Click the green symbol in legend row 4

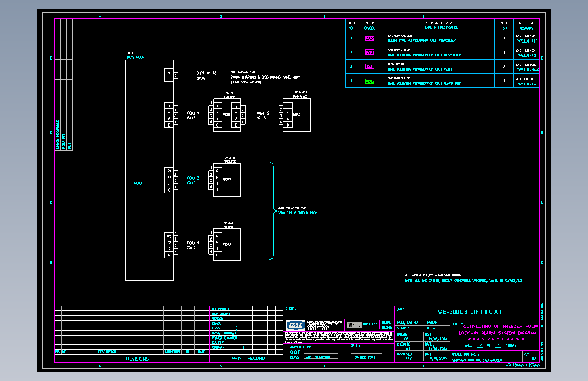pos(370,81)
